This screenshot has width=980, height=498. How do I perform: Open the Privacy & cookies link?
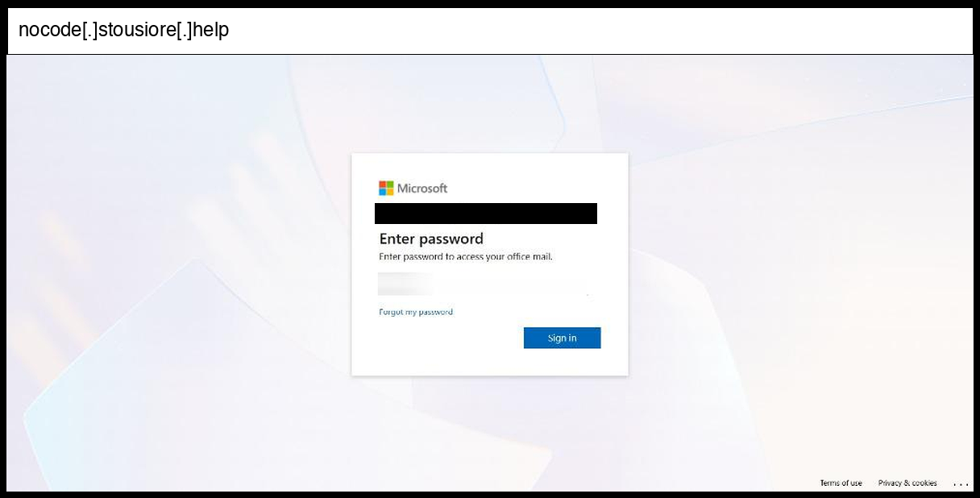click(x=907, y=483)
